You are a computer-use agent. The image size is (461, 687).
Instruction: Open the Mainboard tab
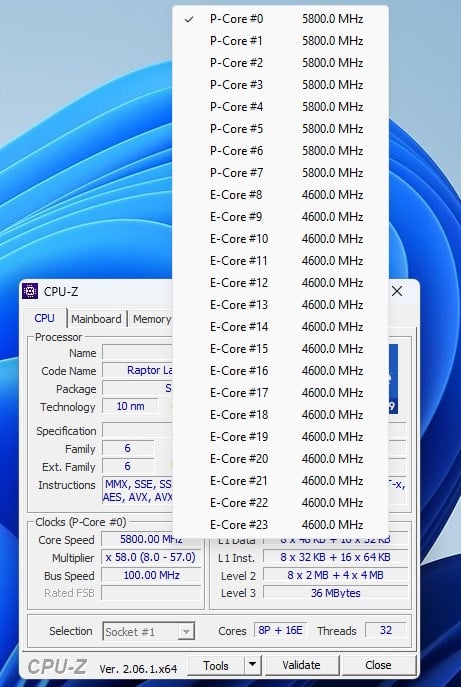tap(96, 319)
